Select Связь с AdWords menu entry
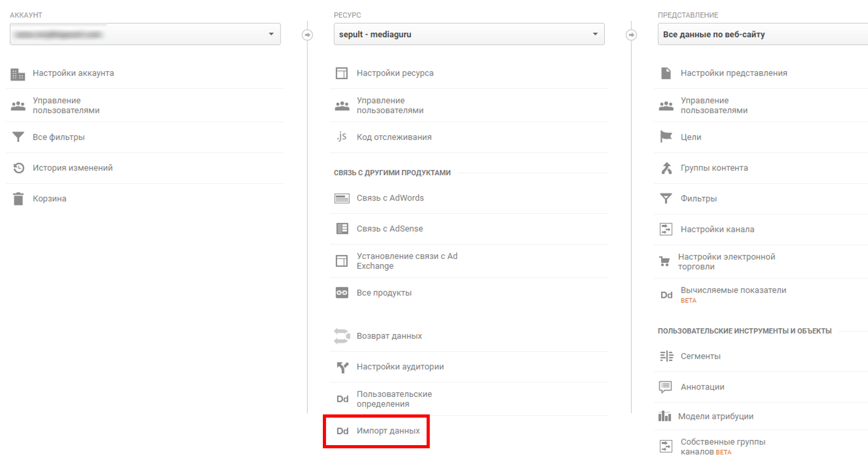The image size is (868, 461). (390, 198)
